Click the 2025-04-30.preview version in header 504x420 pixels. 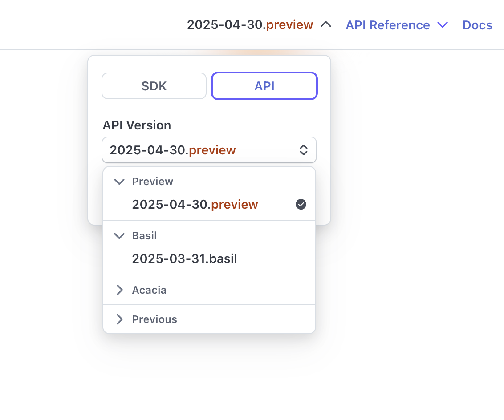tap(250, 25)
